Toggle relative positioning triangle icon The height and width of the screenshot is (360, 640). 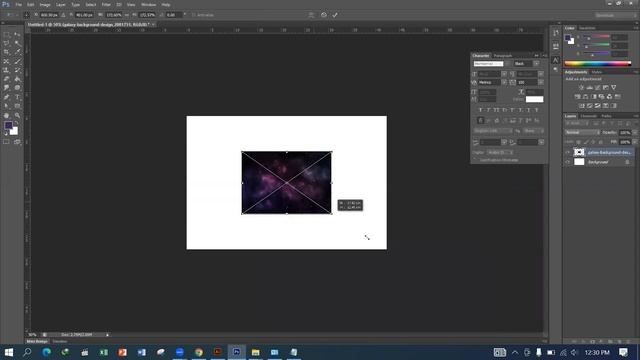63,15
